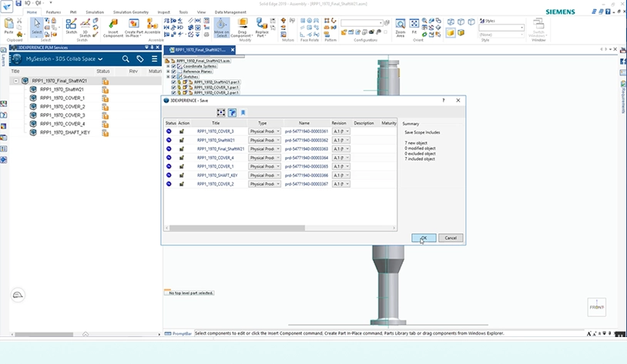Uncheck the Sketches checkbox in PathFinder

[x=173, y=77]
